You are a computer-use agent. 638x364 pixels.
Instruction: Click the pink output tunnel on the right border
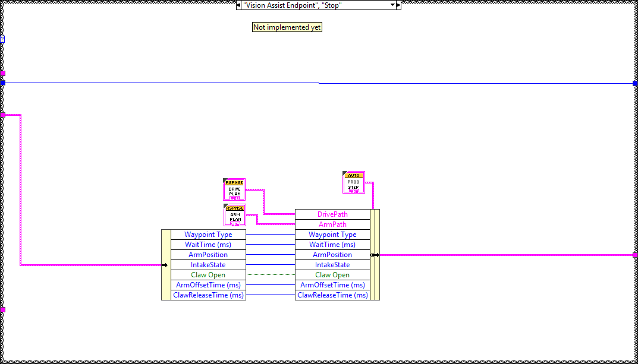(x=634, y=254)
